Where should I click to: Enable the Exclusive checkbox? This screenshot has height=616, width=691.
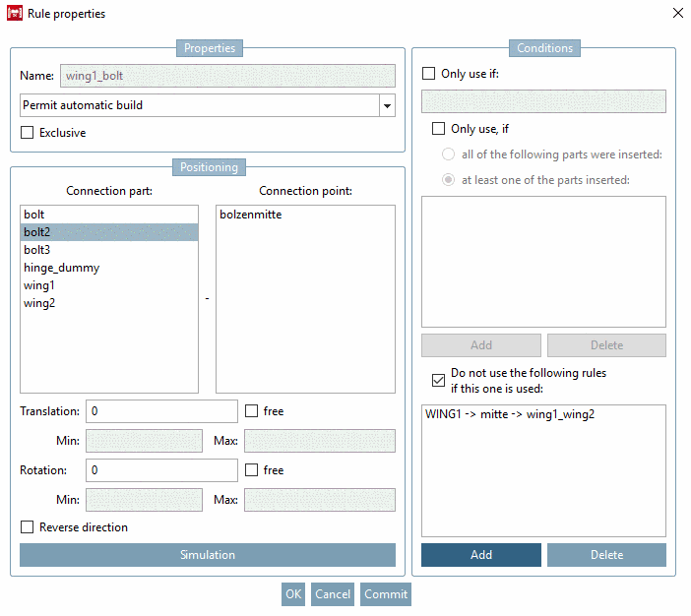point(28,133)
